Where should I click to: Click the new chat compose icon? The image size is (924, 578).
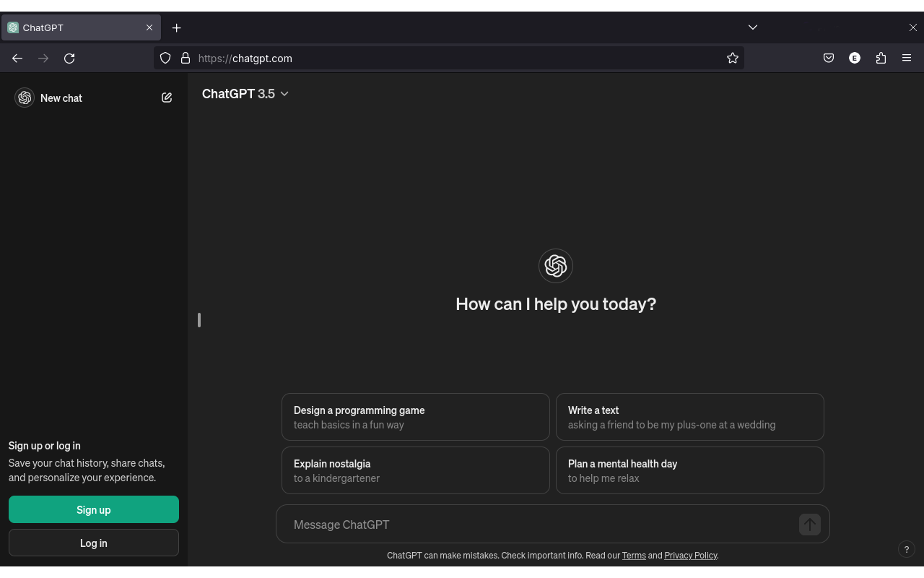[167, 98]
